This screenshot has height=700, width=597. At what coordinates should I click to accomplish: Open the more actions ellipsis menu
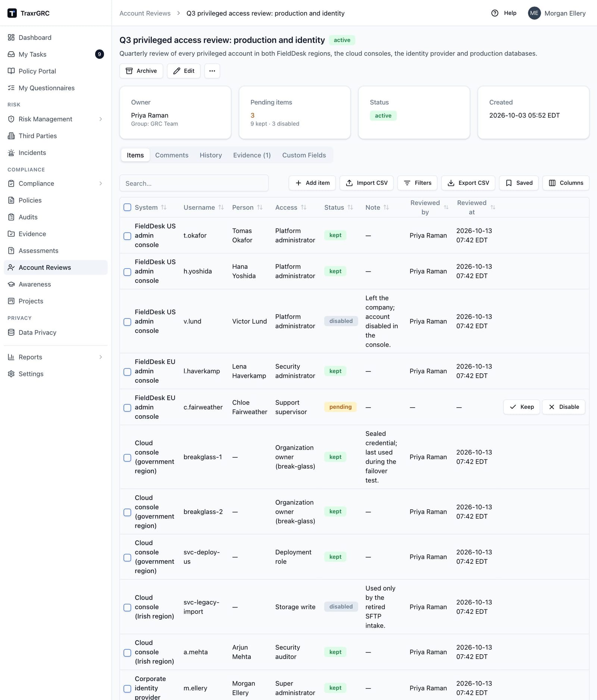[212, 71]
